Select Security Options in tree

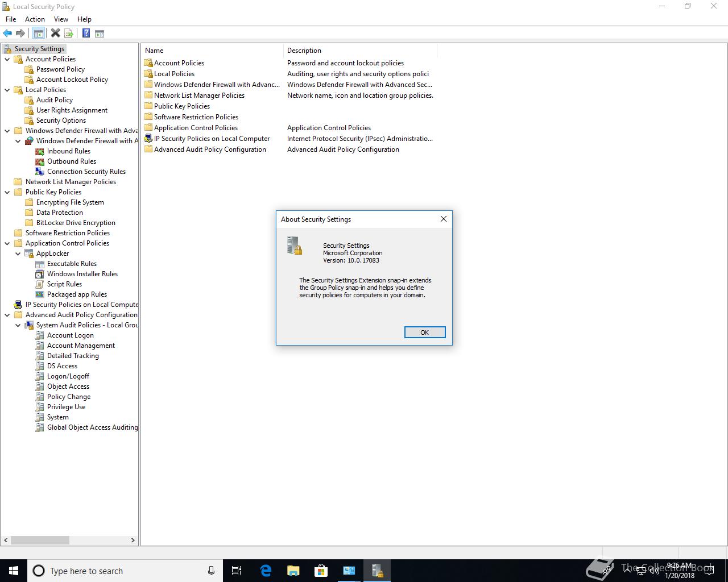click(x=61, y=120)
